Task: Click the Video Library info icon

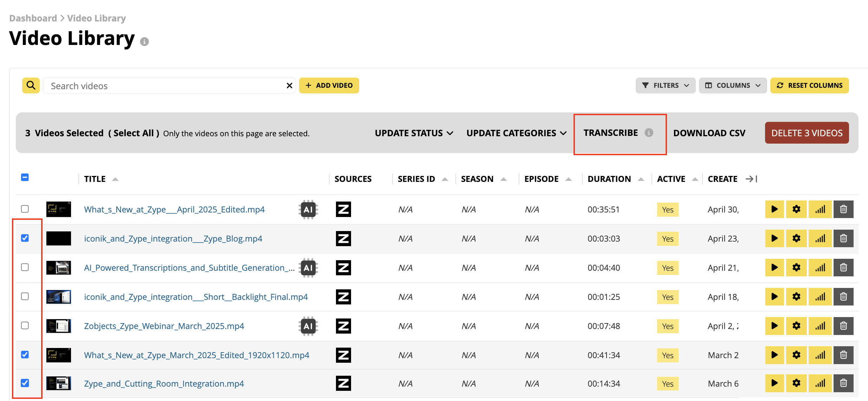Action: pos(144,41)
